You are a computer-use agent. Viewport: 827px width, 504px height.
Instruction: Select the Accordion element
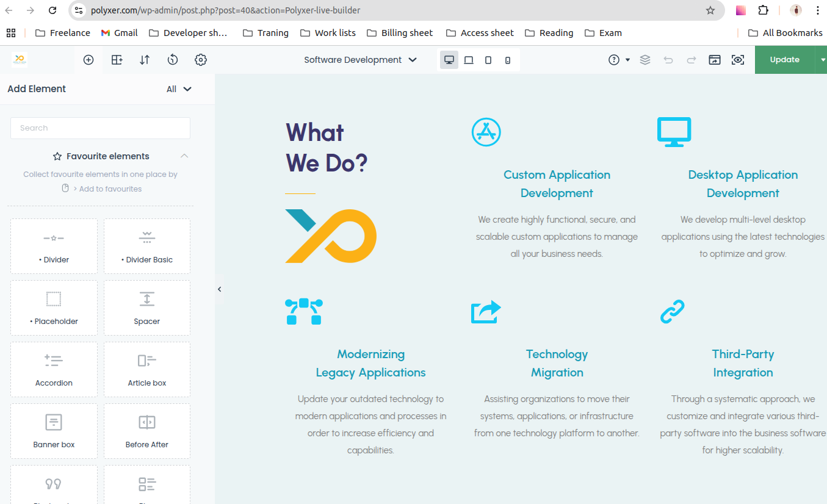[54, 369]
